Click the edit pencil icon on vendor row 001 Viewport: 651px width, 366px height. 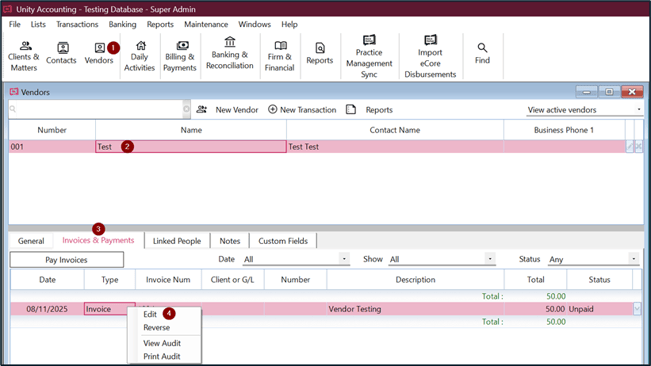point(629,146)
